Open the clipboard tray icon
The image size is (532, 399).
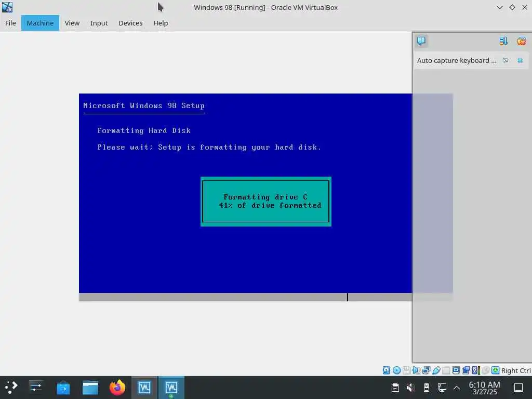(395, 387)
